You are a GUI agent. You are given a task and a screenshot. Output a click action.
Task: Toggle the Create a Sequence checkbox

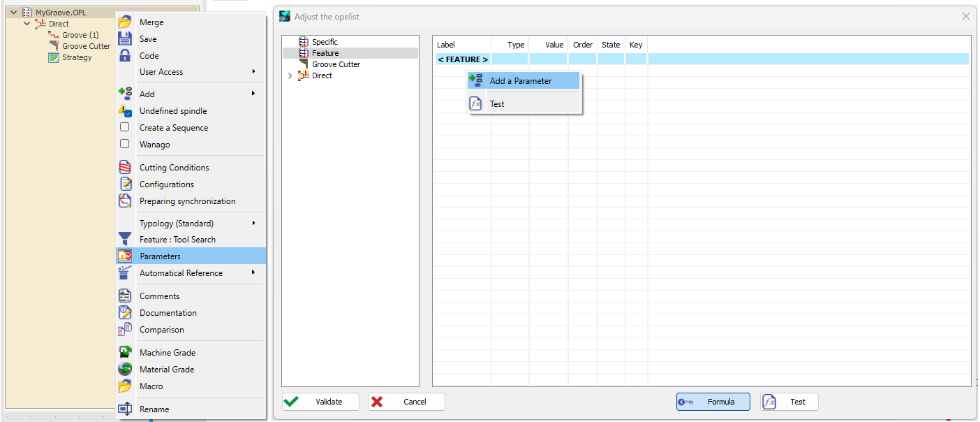click(125, 128)
